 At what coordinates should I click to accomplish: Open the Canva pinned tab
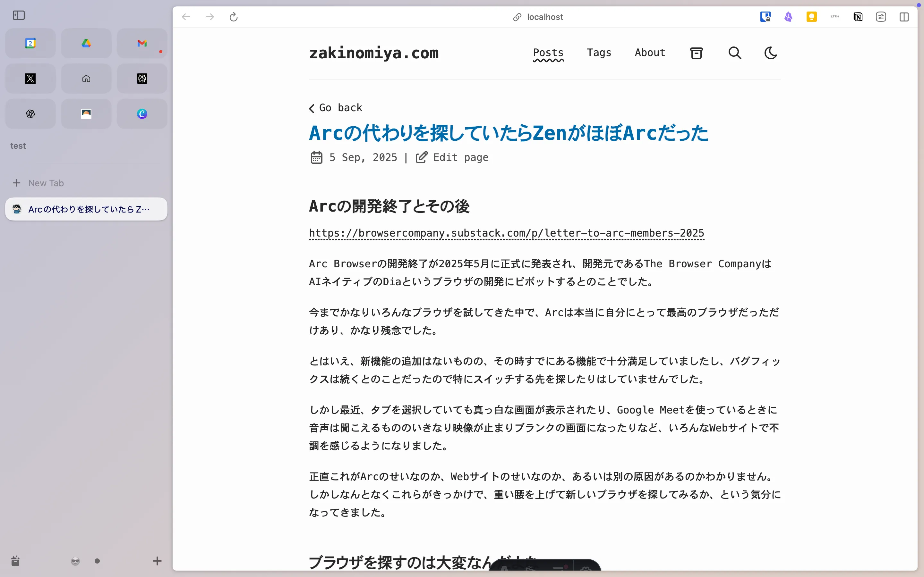pyautogui.click(x=142, y=114)
